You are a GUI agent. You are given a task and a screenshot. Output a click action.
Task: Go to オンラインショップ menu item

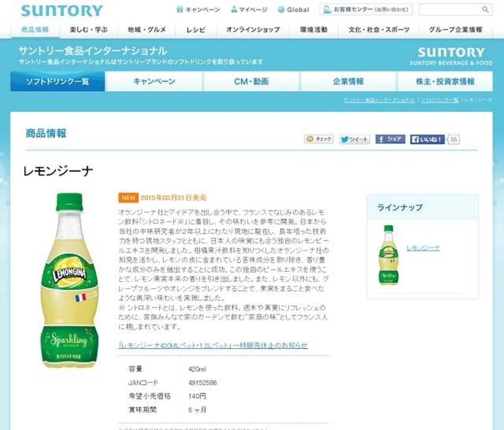point(253,30)
